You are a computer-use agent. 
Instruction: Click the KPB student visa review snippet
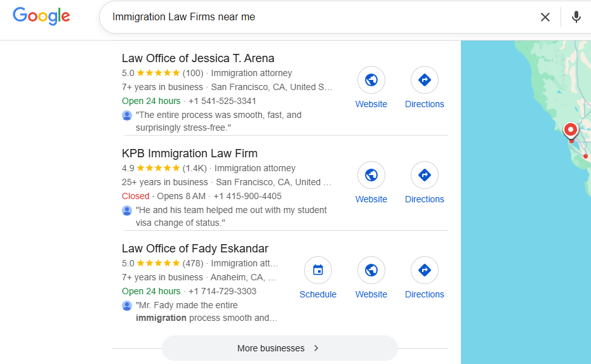231,216
